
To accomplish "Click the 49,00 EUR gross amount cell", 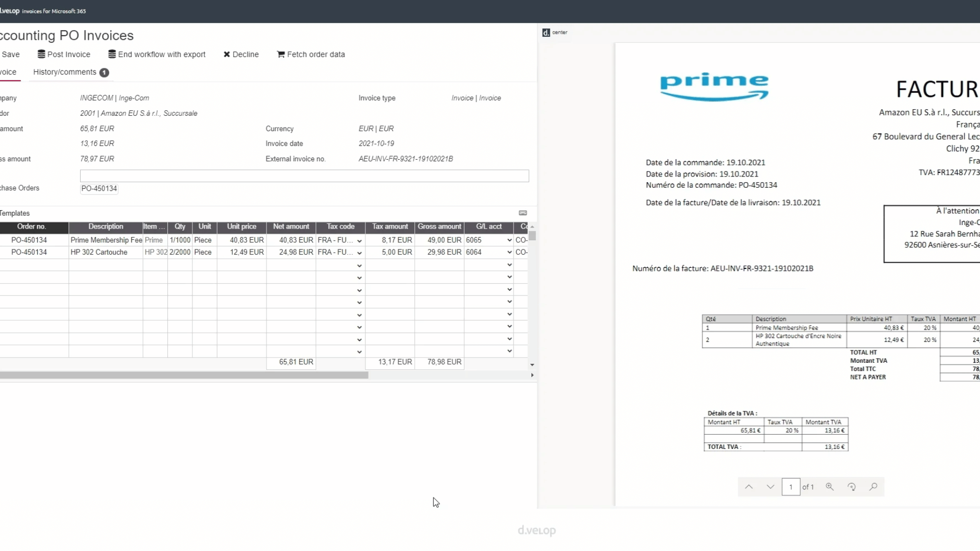I will coord(439,240).
